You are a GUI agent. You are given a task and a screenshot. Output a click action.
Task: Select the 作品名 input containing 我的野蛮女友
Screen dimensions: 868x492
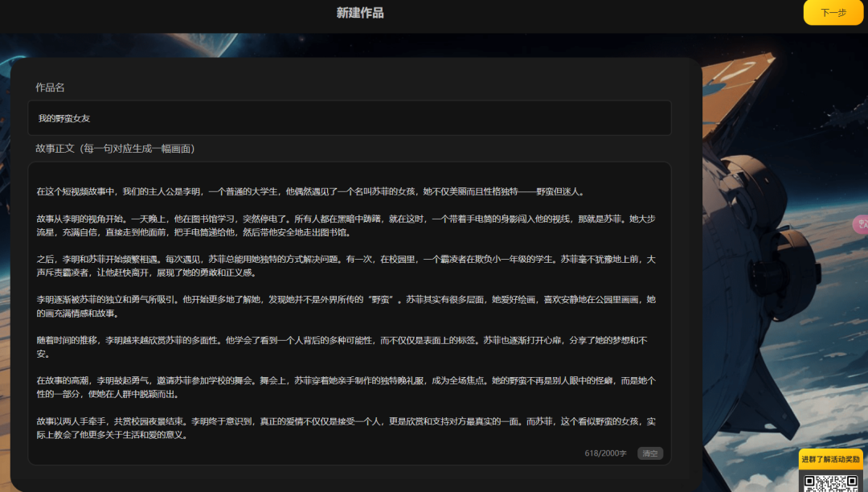[x=350, y=117]
